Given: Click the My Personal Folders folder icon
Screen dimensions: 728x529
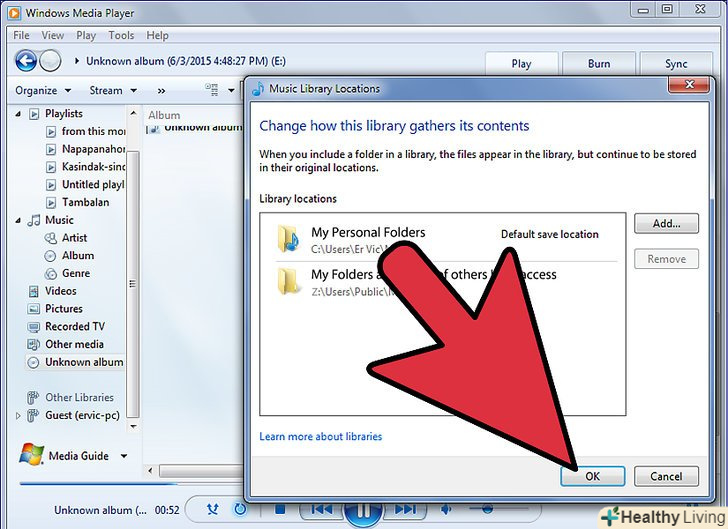Looking at the screenshot, I should [x=288, y=239].
